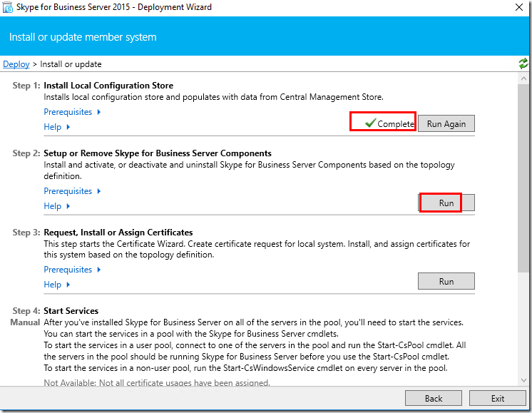Close the Deployment Wizard window
Screen dimensions: 532x413
pyautogui.click(x=518, y=7)
